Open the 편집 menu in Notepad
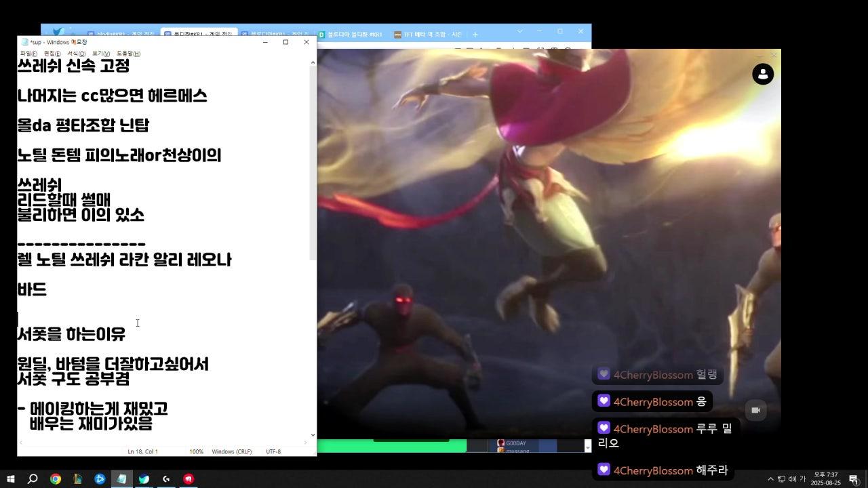The height and width of the screenshot is (488, 868). point(52,54)
